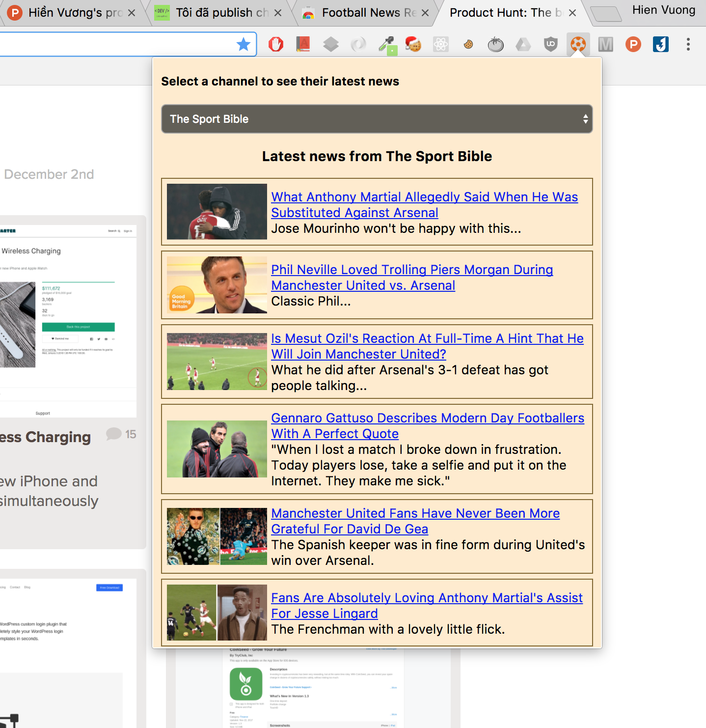Click the 'Classic Phil...' summary text

coord(311,301)
